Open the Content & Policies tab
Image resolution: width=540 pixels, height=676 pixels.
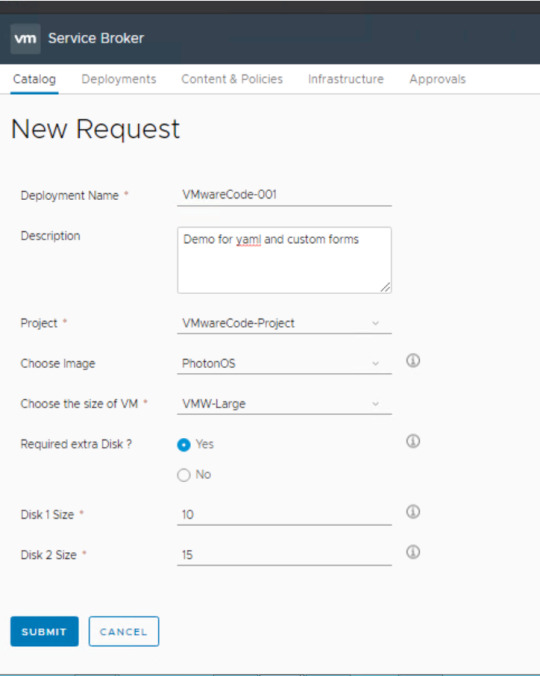232,79
